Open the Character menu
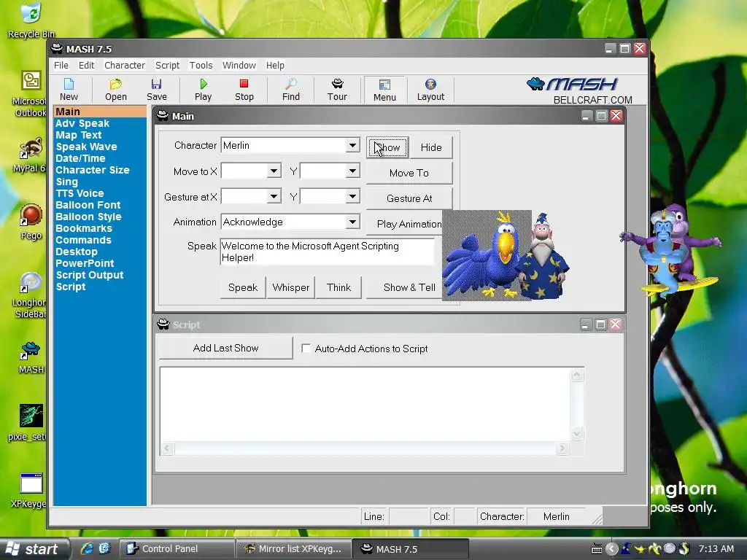Image resolution: width=747 pixels, height=560 pixels. [x=124, y=65]
